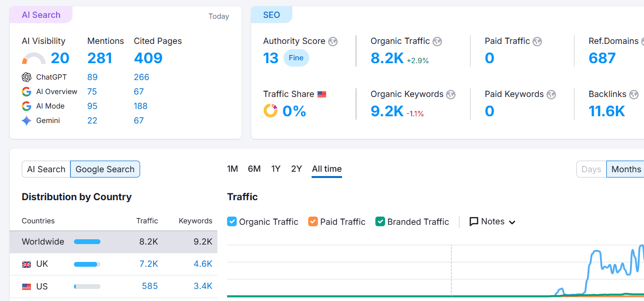The image size is (644, 301).
Task: Switch to the AI Search tab
Action: point(46,169)
